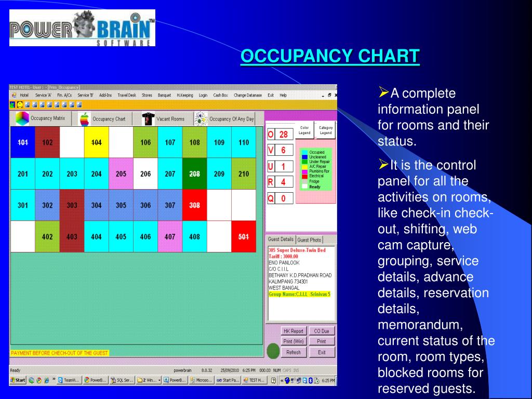Screen dimensions: 532x399
Task: Click the rainbow apple Occupancy Chart icon
Action: pos(85,119)
